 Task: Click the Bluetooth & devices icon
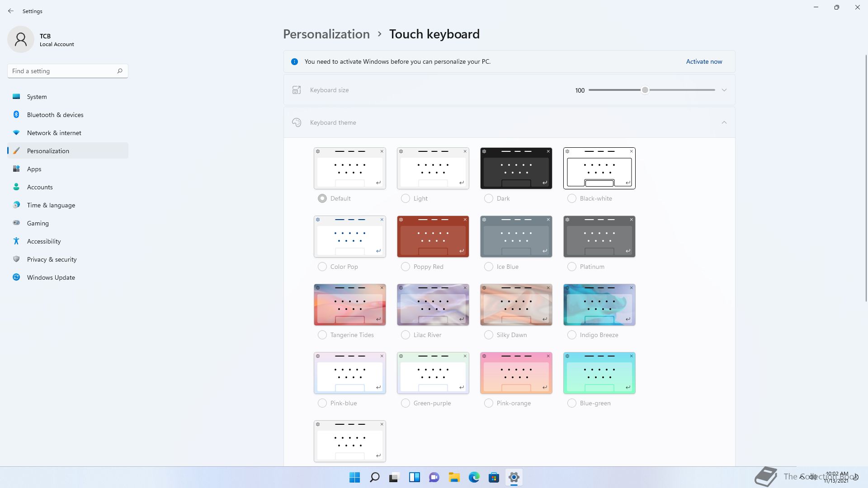point(16,115)
